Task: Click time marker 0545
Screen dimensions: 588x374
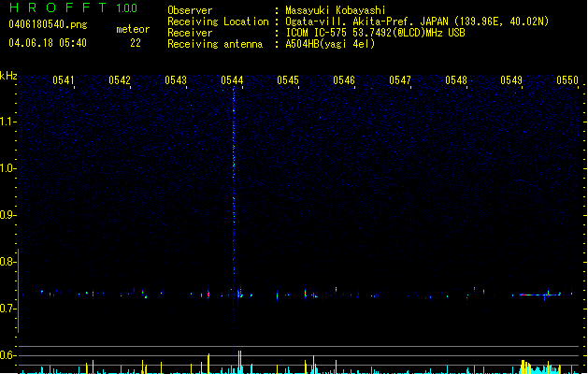Action: tap(288, 80)
